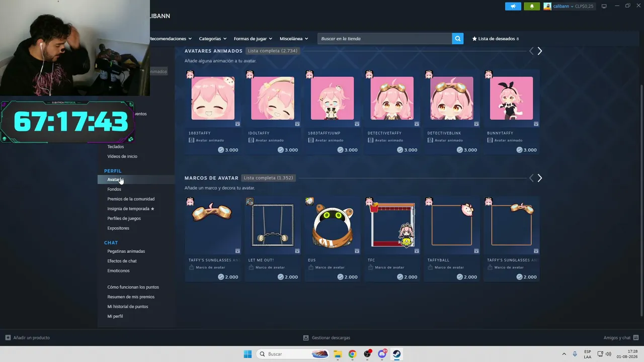Open the green notifications bell
Viewport: 644px width, 362px height.
[532, 6]
